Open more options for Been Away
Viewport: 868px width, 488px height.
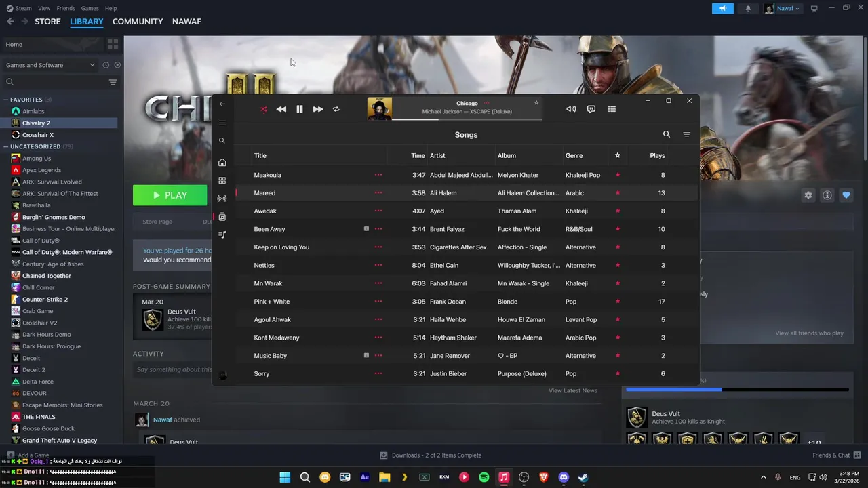coord(378,229)
